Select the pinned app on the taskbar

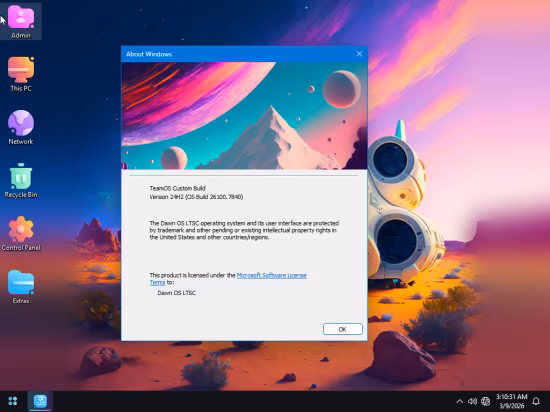tap(40, 401)
